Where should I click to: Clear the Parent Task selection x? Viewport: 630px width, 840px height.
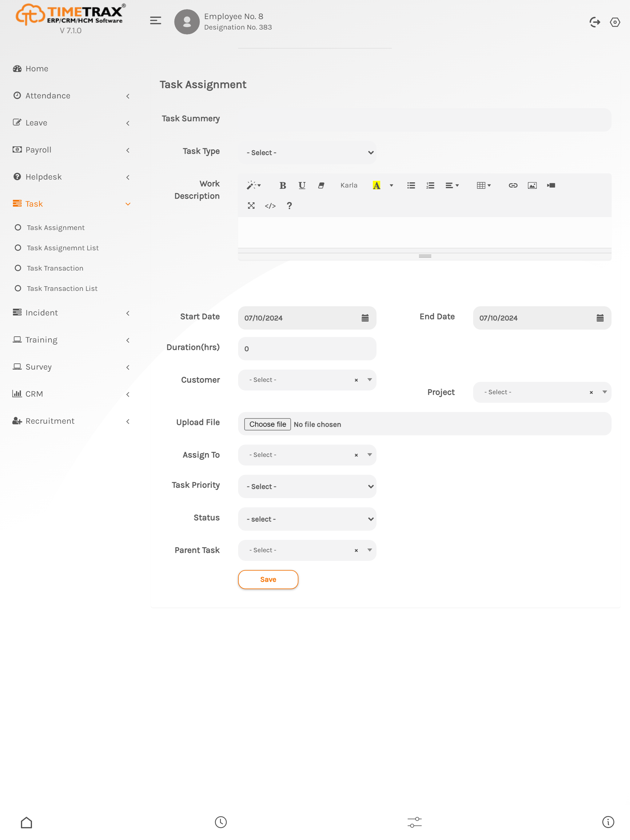pos(356,551)
